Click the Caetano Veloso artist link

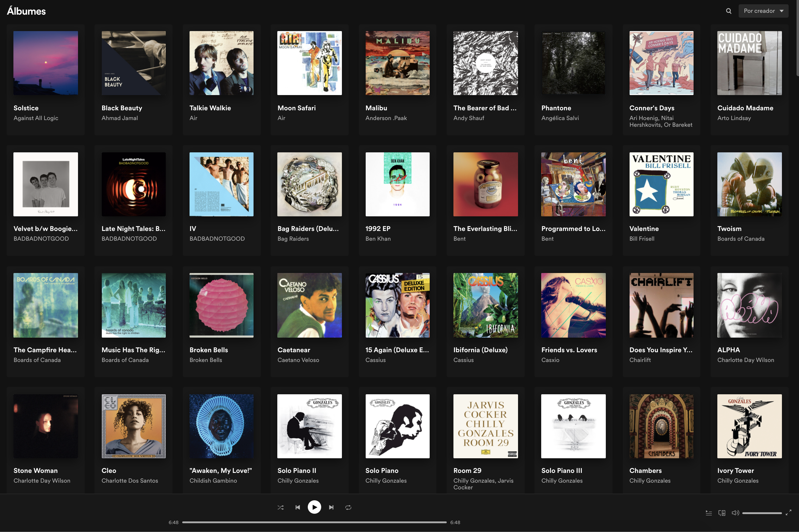click(298, 360)
